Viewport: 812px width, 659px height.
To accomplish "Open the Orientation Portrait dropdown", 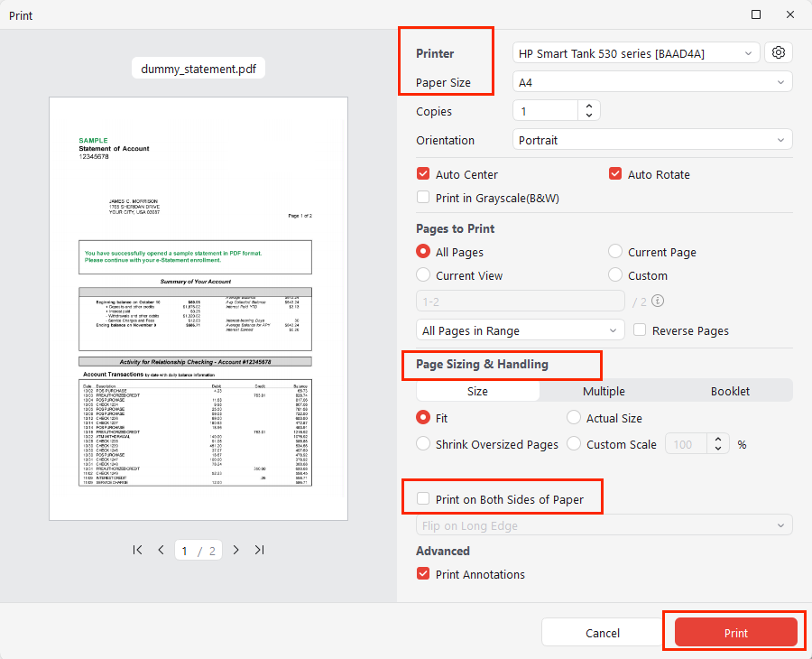I will (x=652, y=140).
